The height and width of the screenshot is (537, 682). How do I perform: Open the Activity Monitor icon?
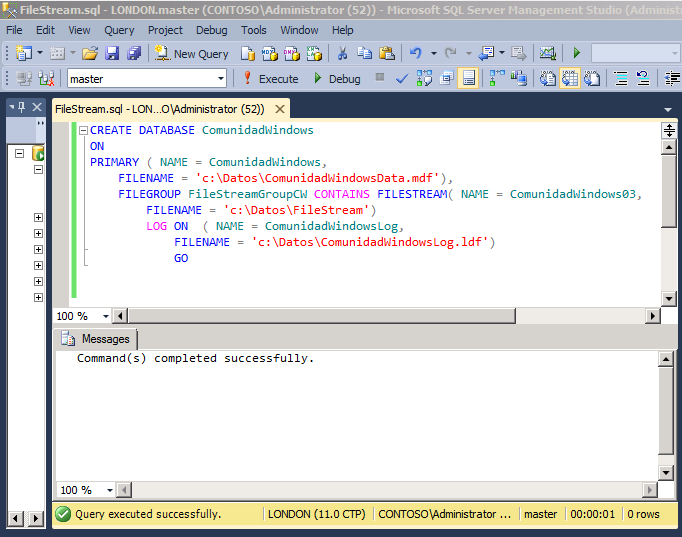point(548,53)
